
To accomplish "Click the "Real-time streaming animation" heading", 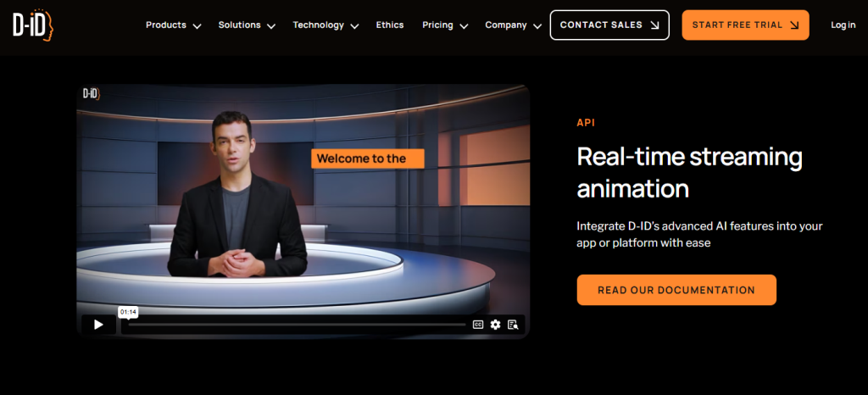I will pyautogui.click(x=689, y=171).
